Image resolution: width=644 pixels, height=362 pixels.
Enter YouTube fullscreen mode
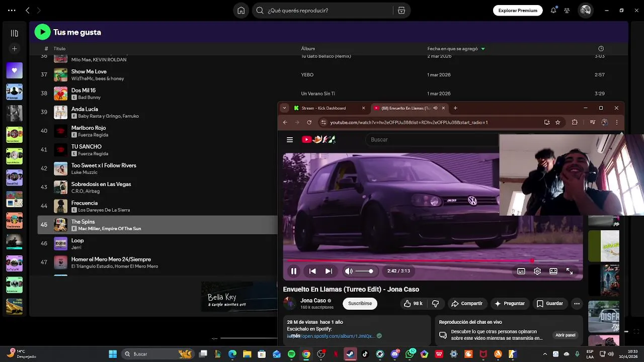[570, 271]
